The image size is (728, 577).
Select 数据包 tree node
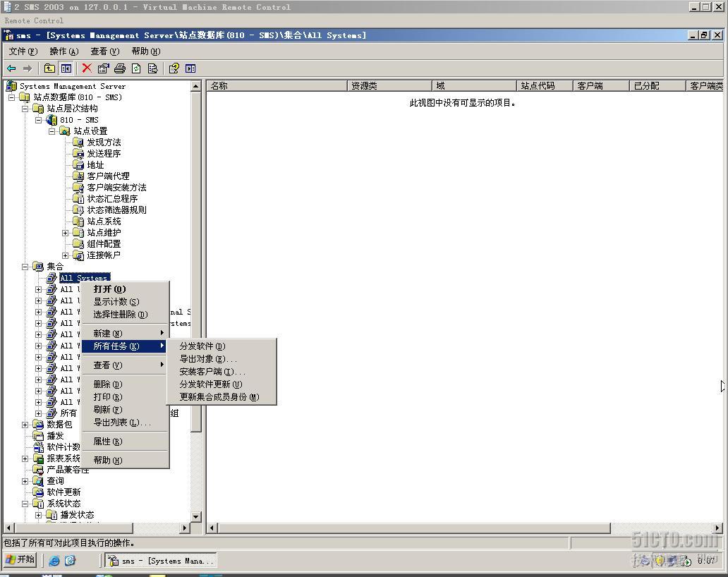click(59, 424)
